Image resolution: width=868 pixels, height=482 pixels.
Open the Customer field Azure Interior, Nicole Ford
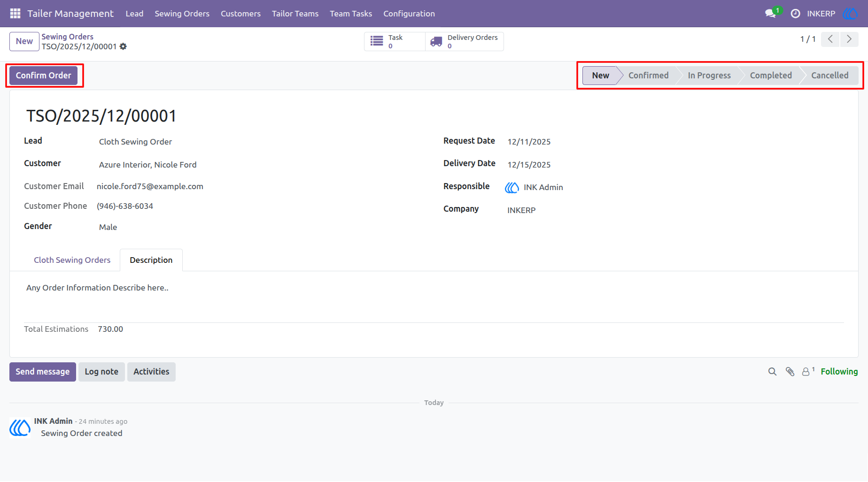point(147,165)
